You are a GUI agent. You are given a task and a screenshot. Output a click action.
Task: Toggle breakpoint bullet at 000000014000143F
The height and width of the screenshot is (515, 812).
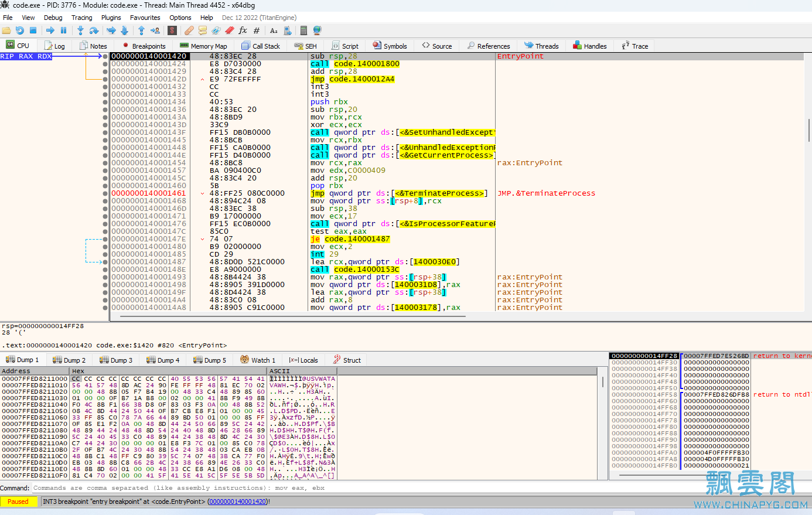pos(105,132)
